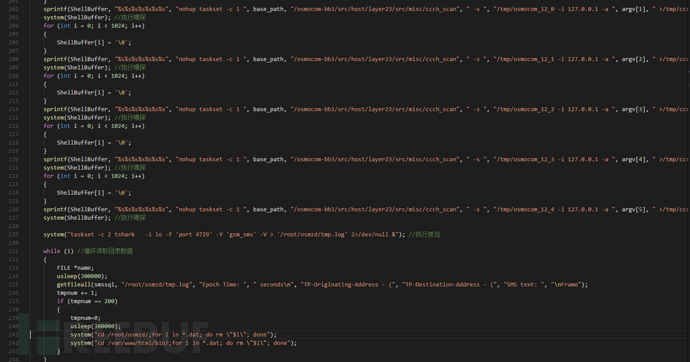Click usleep(300000) on line 240
Image resolution: width=690 pixels, height=362 pixels.
coord(95,326)
